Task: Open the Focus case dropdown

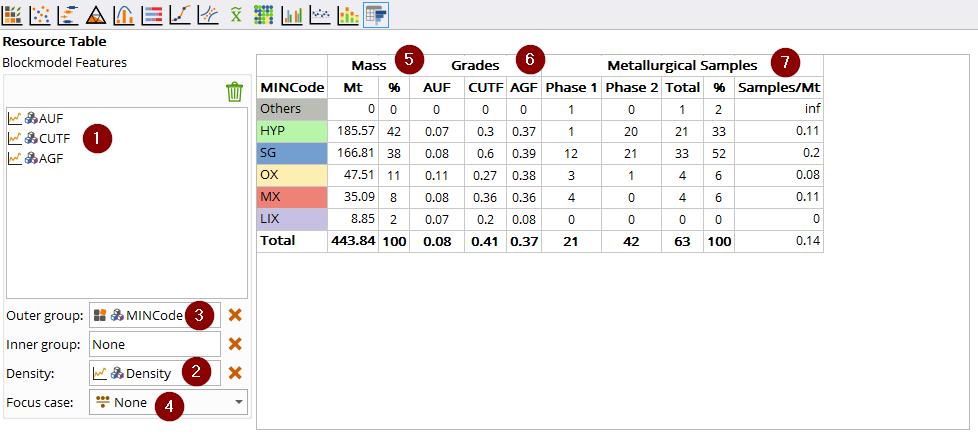Action: (168, 402)
